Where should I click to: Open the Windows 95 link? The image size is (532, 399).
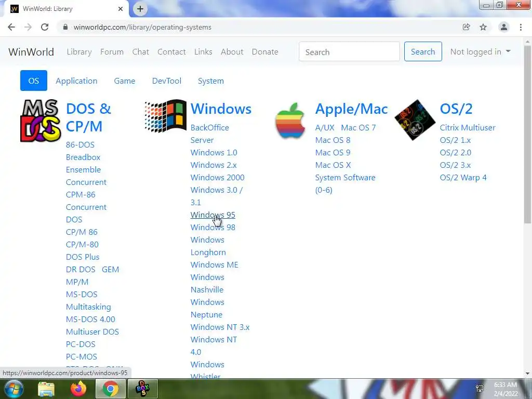click(212, 215)
